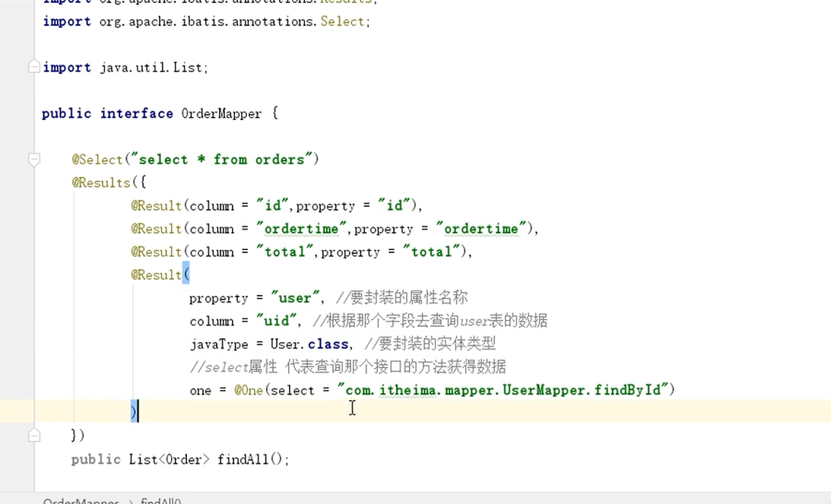This screenshot has height=504, width=831.
Task: Click the comment 要封装的实体类型
Action: click(430, 344)
